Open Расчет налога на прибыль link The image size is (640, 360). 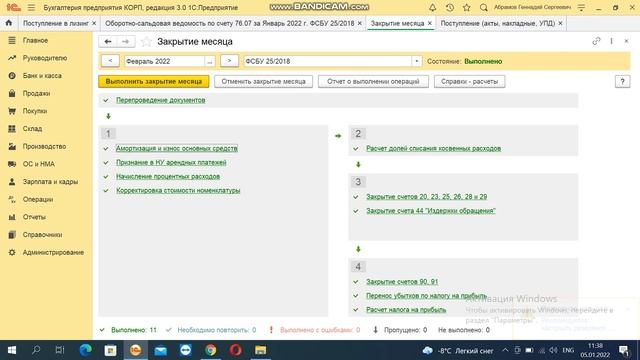click(406, 309)
